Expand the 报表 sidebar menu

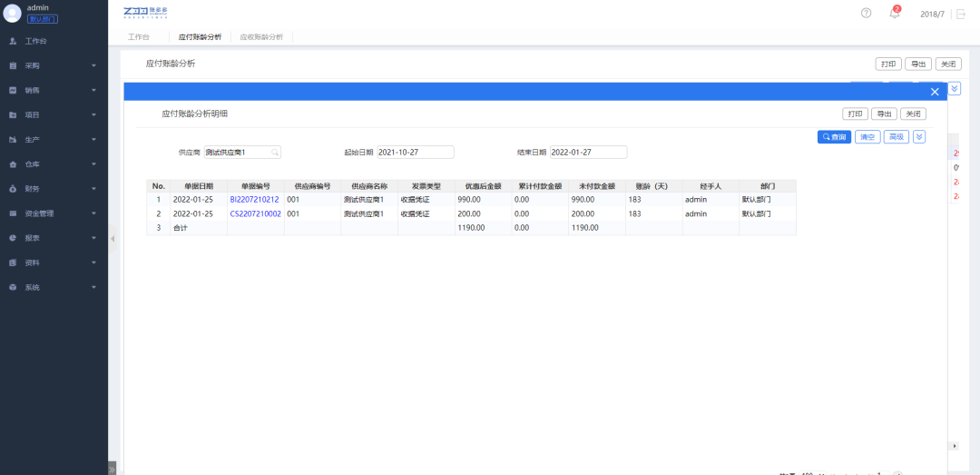tap(54, 238)
